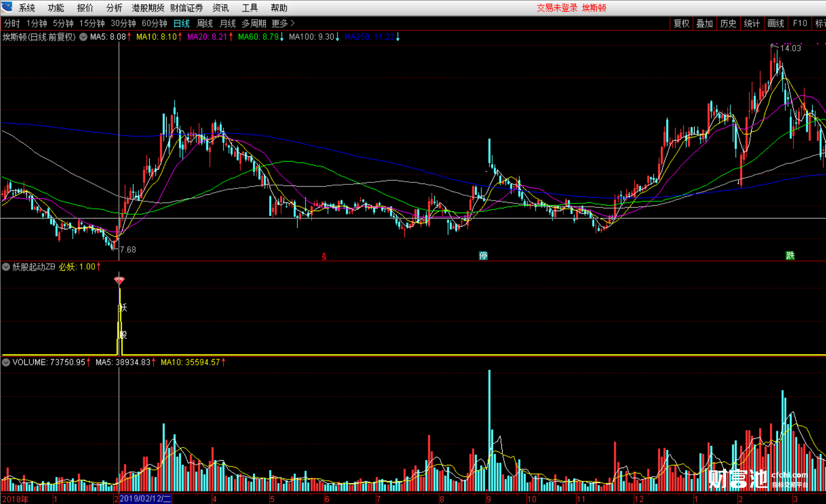
Task: Click the 画线 drawing tool button
Action: click(x=776, y=23)
